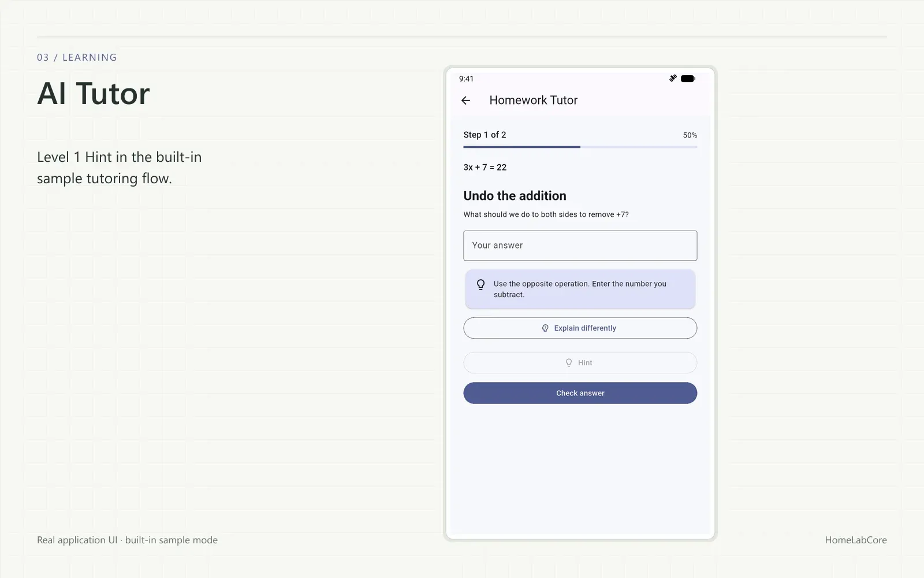Click the HomeLabCore footer label
The image size is (924, 578).
click(856, 540)
